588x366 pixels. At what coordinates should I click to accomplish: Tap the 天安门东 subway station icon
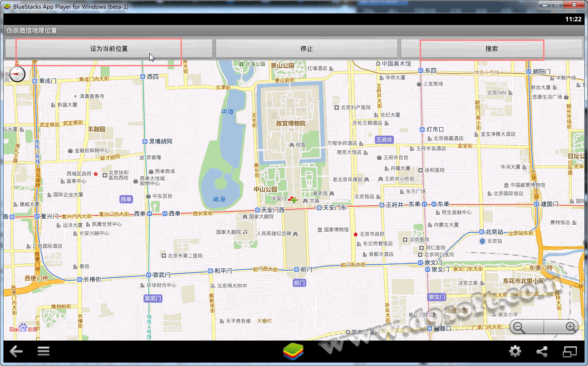point(319,208)
